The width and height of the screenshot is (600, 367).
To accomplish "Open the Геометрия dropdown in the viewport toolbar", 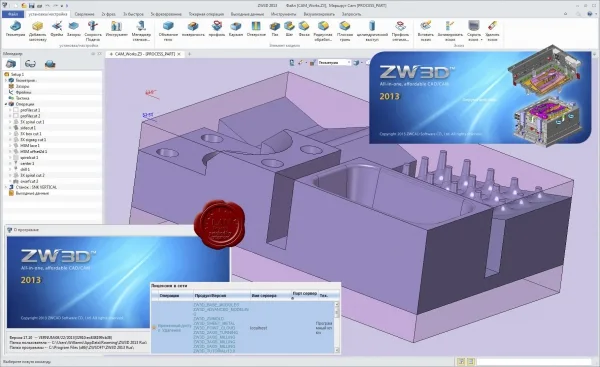I will (334, 62).
